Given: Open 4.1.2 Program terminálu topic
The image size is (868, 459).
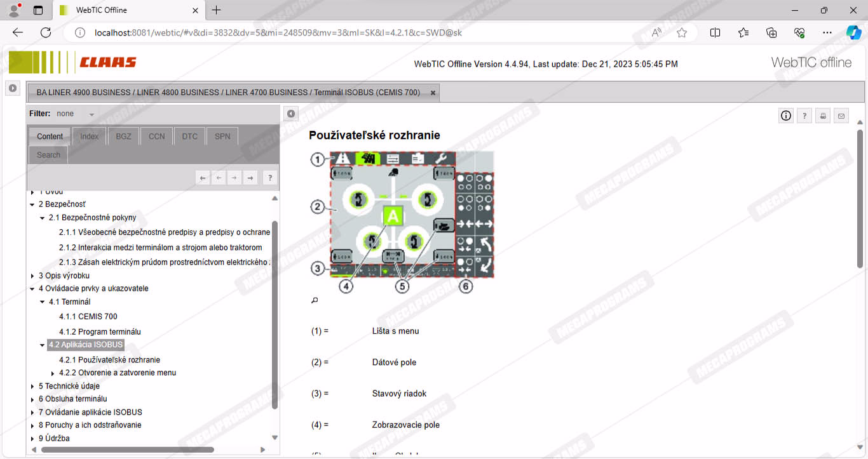Looking at the screenshot, I should coord(100,331).
